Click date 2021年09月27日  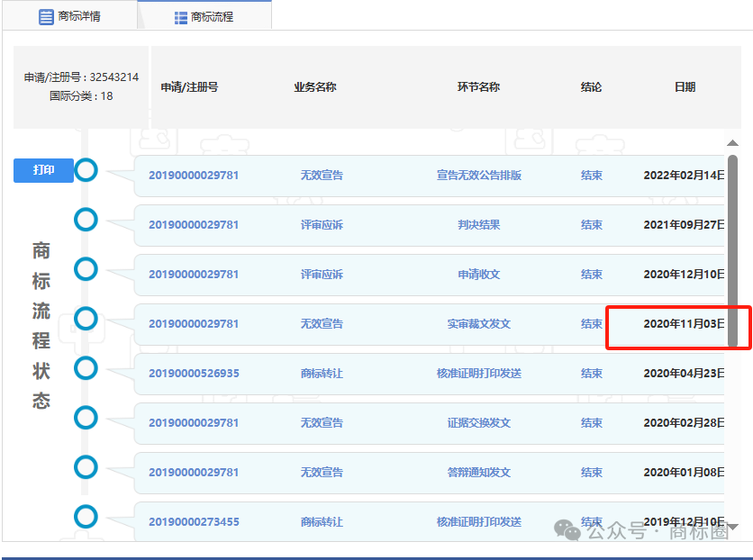tap(684, 224)
